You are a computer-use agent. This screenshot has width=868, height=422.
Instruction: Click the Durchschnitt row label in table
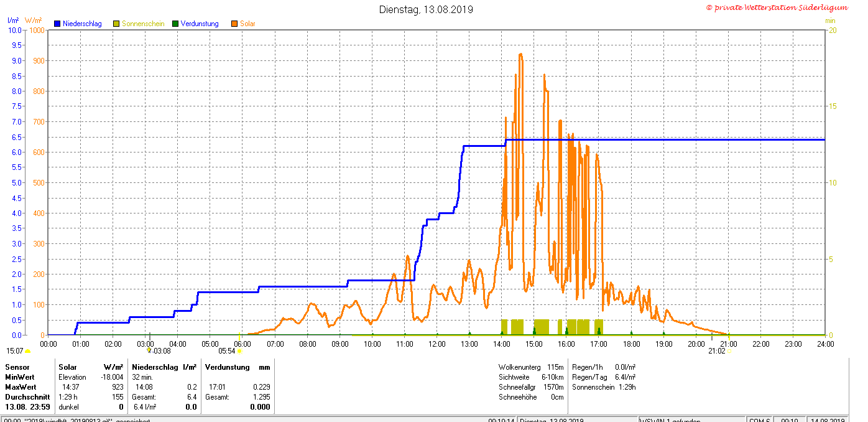(24, 397)
